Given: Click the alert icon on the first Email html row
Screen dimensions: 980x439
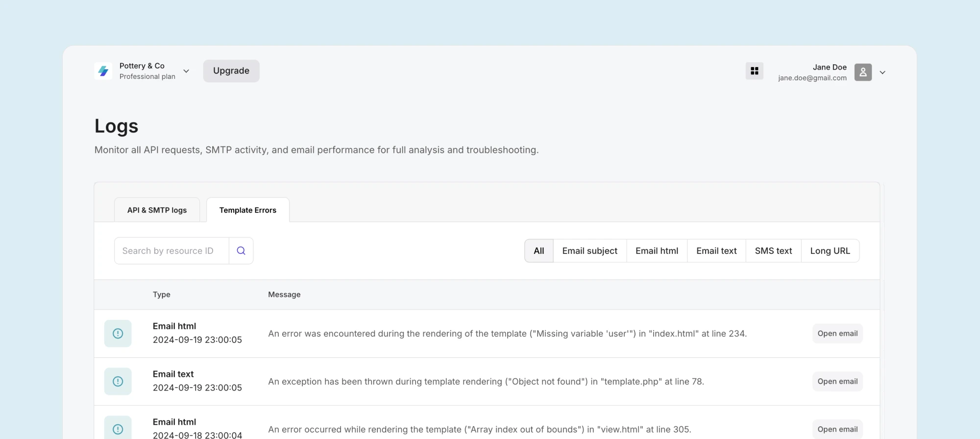Looking at the screenshot, I should point(118,334).
